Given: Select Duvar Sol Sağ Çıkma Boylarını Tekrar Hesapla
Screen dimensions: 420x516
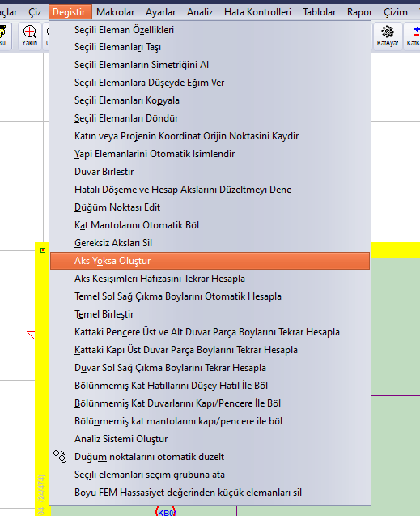Looking at the screenshot, I should pyautogui.click(x=210, y=368).
